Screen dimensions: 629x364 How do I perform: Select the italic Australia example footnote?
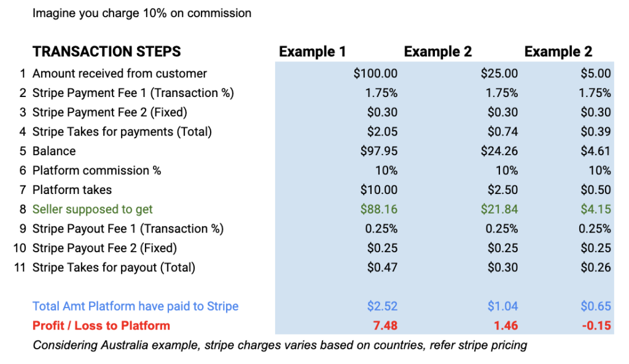point(279,345)
